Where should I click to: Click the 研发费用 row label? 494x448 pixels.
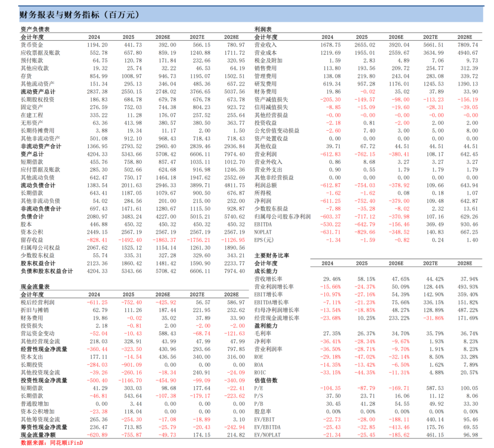265,84
